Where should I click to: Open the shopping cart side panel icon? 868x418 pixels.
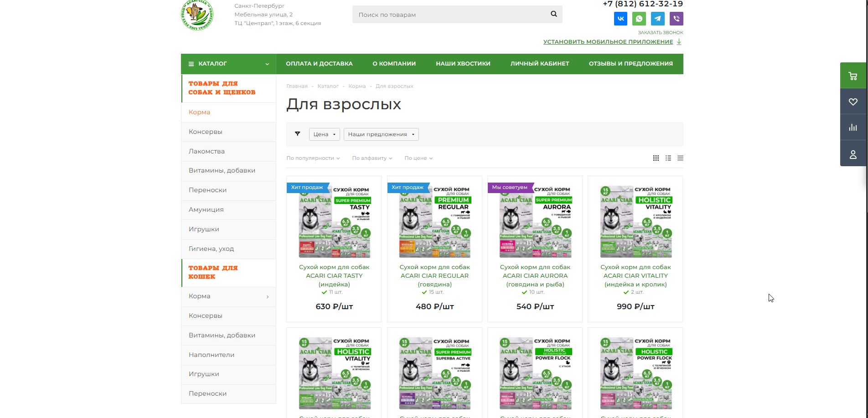(853, 76)
